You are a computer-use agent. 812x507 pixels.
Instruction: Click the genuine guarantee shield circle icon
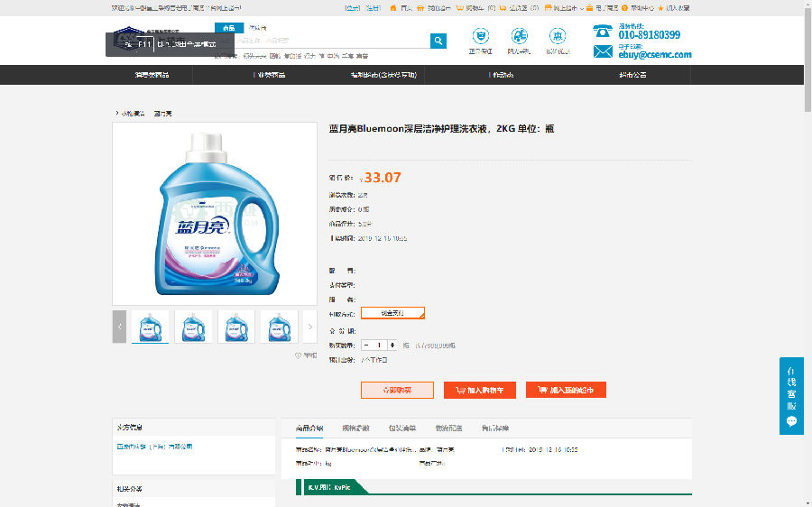click(x=481, y=36)
